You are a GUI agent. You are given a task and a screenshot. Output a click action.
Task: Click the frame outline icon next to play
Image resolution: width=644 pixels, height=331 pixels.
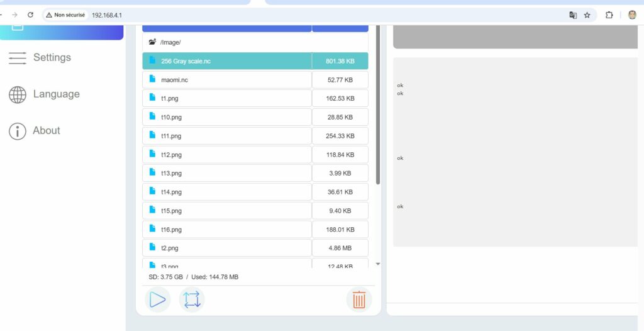pyautogui.click(x=192, y=300)
